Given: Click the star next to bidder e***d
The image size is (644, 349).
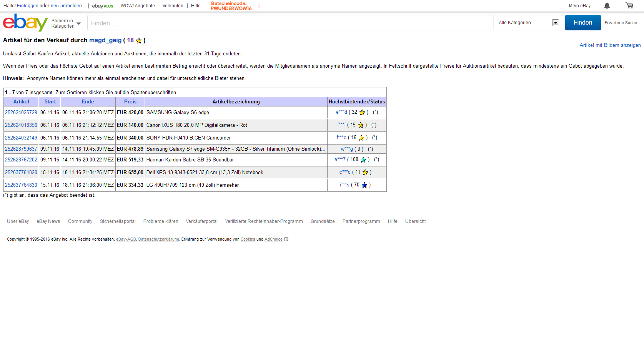Looking at the screenshot, I should pos(362,113).
